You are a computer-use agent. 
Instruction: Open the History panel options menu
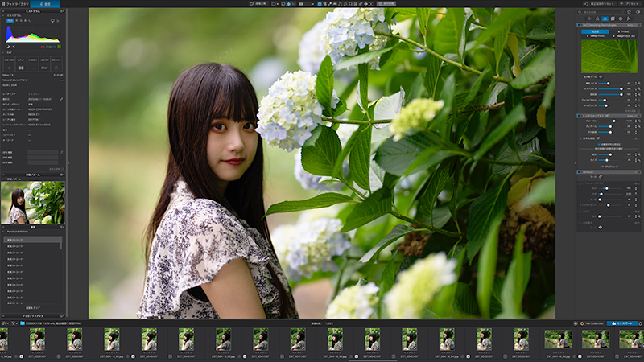click(62, 227)
